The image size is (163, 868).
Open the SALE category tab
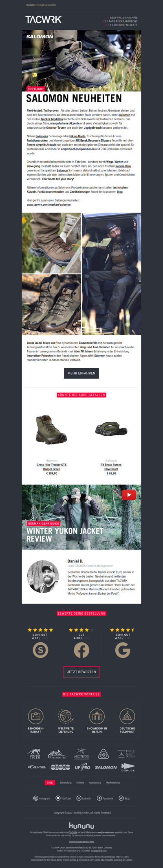[x=50, y=782]
